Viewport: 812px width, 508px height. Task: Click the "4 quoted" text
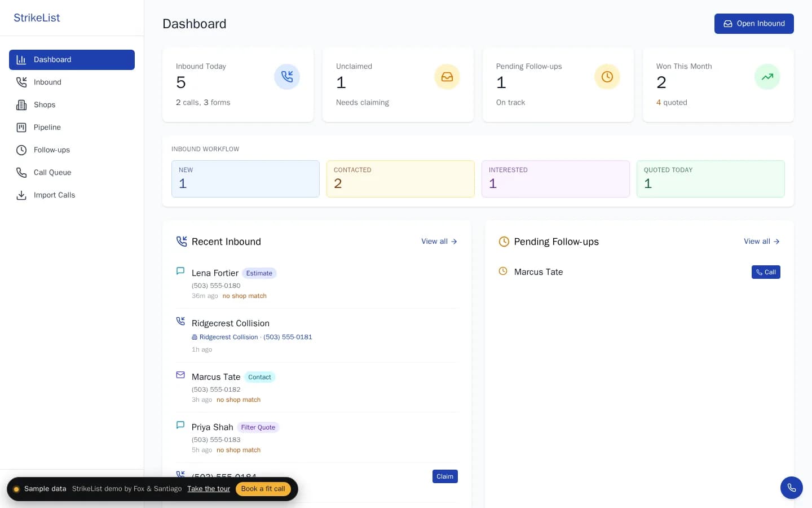tap(672, 102)
